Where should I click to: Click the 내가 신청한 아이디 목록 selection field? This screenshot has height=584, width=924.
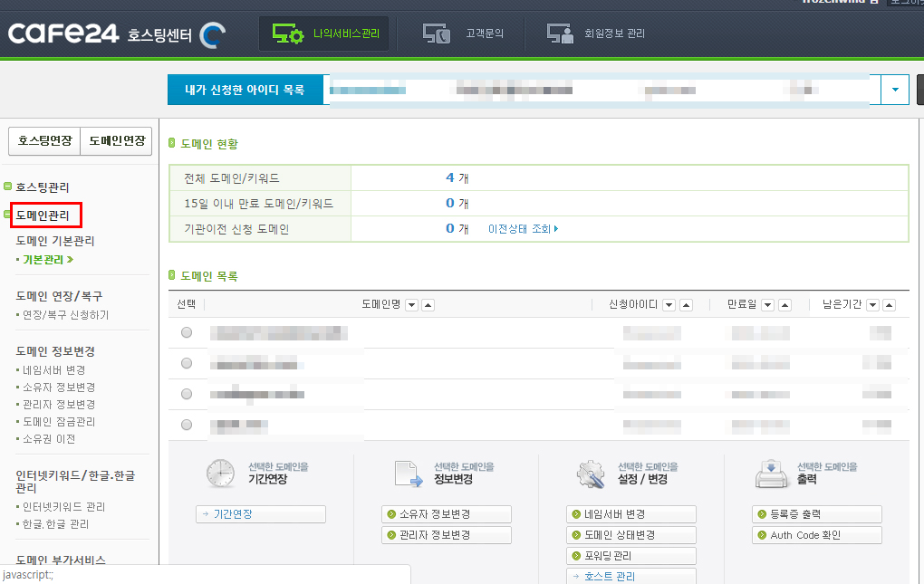coord(602,90)
